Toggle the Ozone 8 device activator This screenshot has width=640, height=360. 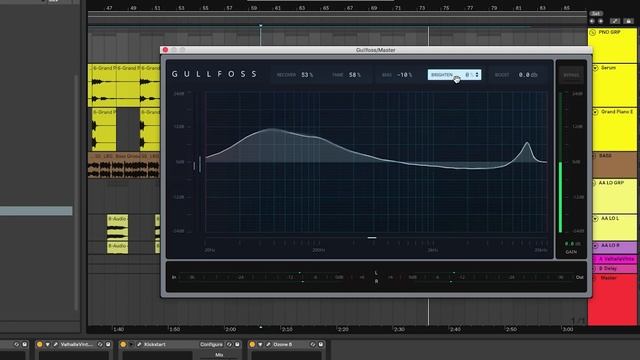(x=252, y=344)
